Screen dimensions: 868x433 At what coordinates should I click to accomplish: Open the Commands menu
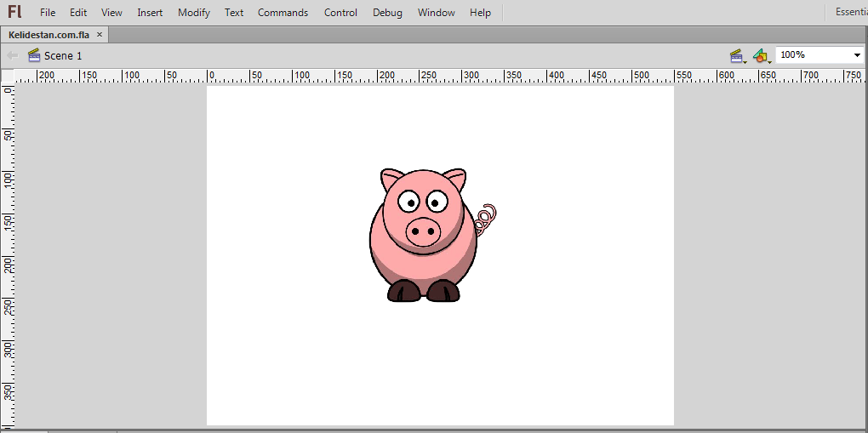[x=283, y=12]
